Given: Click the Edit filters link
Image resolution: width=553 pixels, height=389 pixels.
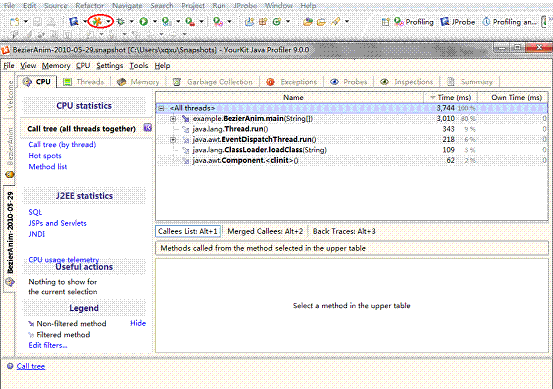Looking at the screenshot, I should coord(48,345).
